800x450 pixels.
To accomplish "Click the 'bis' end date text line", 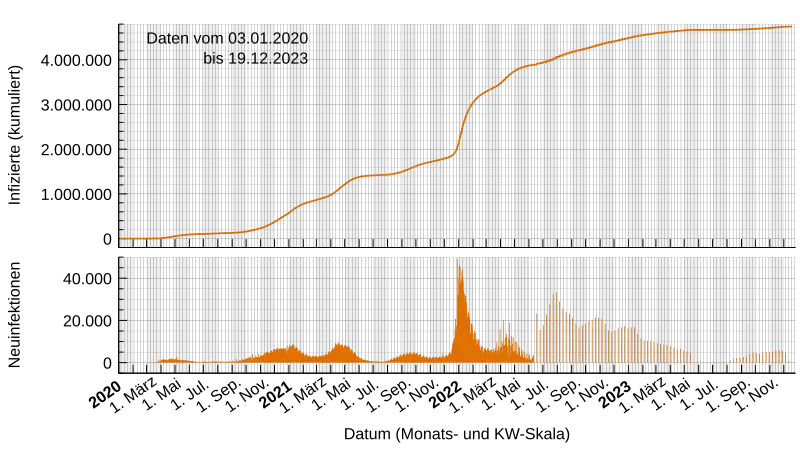I will (x=255, y=59).
